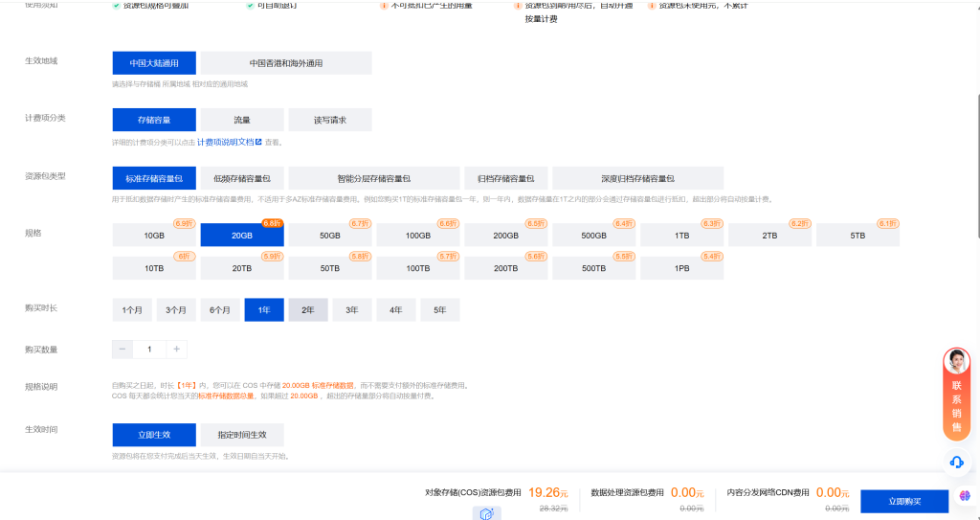Pick the 20GB specification
980x520 pixels.
(242, 236)
